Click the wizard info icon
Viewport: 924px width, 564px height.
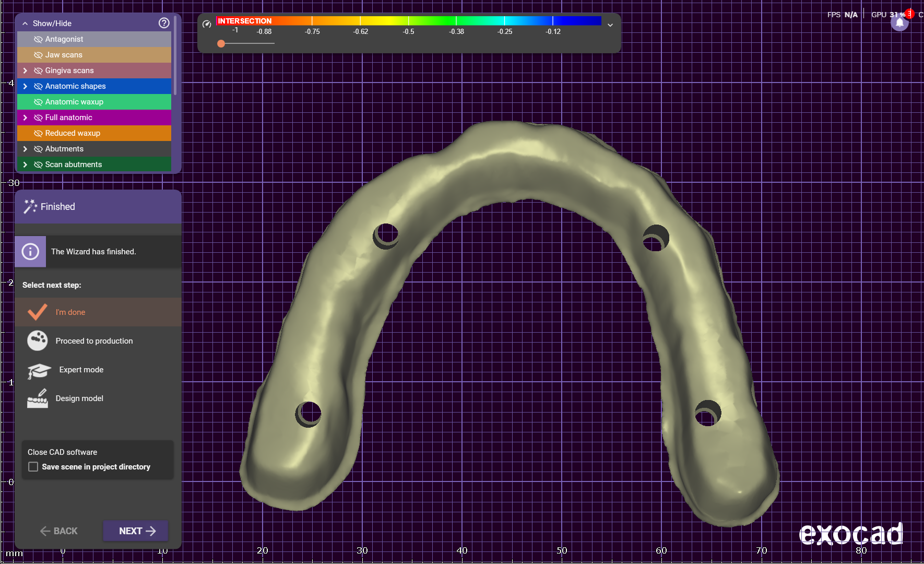tap(30, 252)
